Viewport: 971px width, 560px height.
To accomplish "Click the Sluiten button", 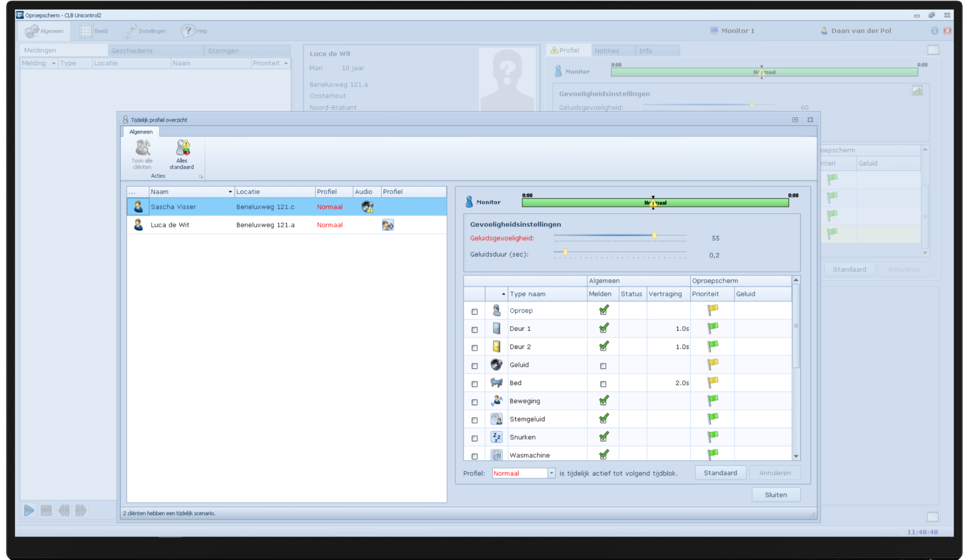I will [775, 495].
